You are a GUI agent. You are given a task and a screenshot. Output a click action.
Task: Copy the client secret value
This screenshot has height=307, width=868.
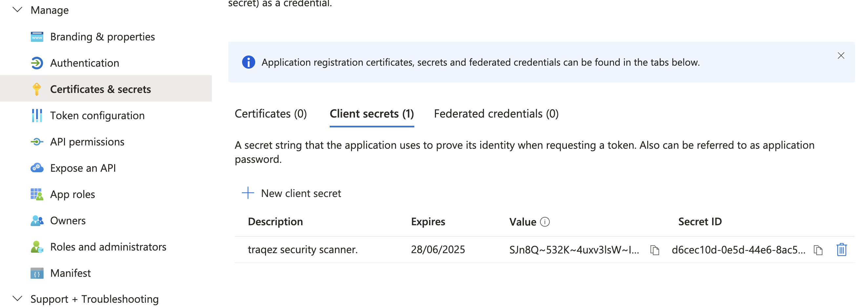(654, 250)
